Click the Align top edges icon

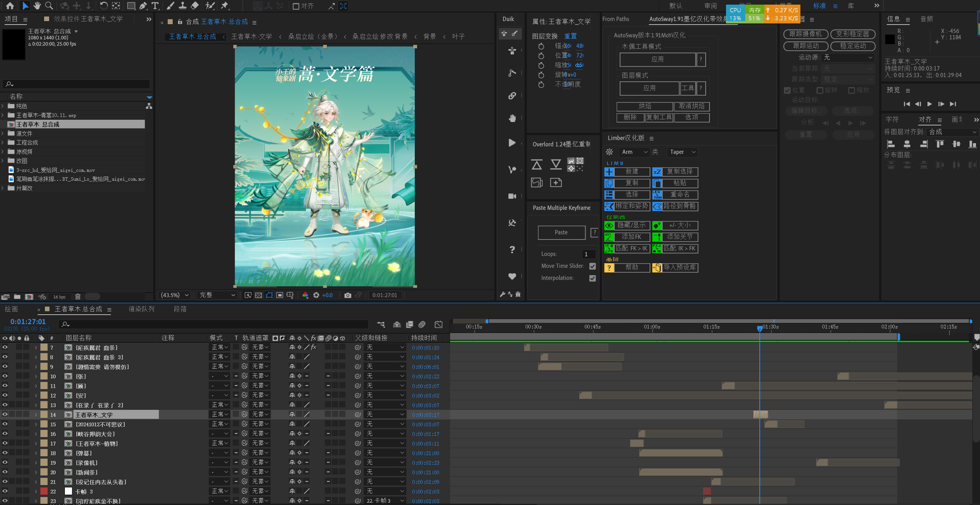click(x=940, y=144)
